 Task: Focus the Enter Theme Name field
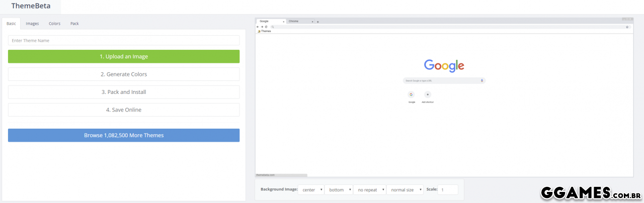click(124, 40)
